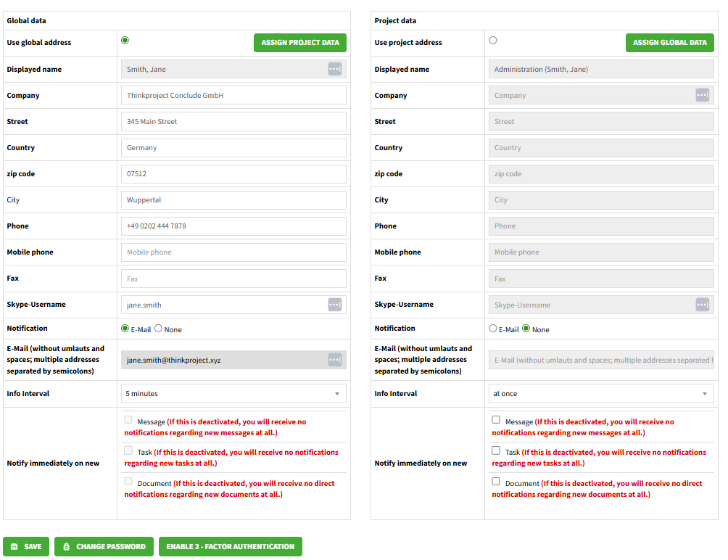Open the Change Password dialog
Image resolution: width=728 pixels, height=560 pixels.
coord(104,546)
